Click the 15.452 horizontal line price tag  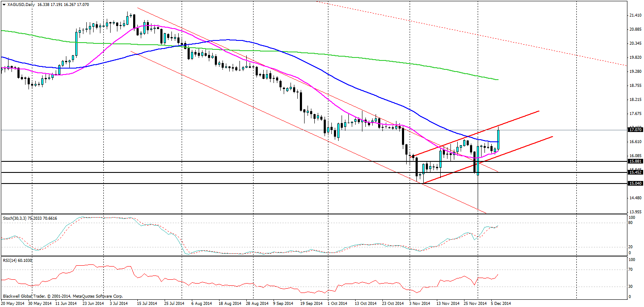tap(635, 172)
